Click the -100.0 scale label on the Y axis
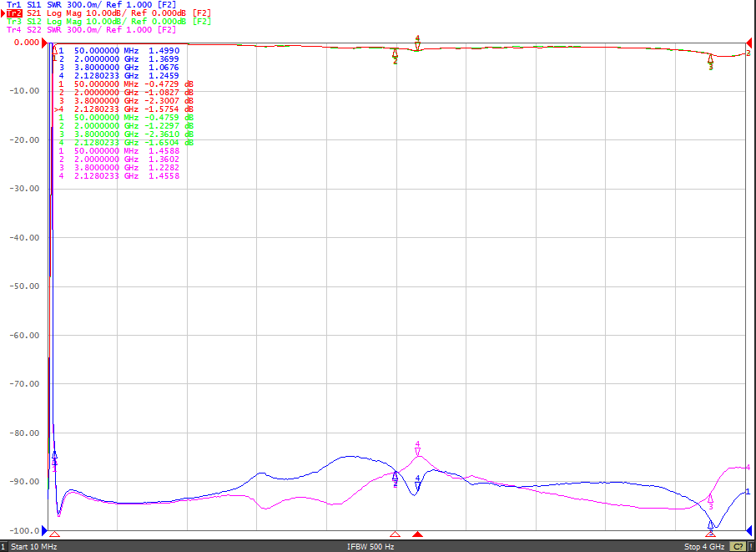 pyautogui.click(x=24, y=531)
